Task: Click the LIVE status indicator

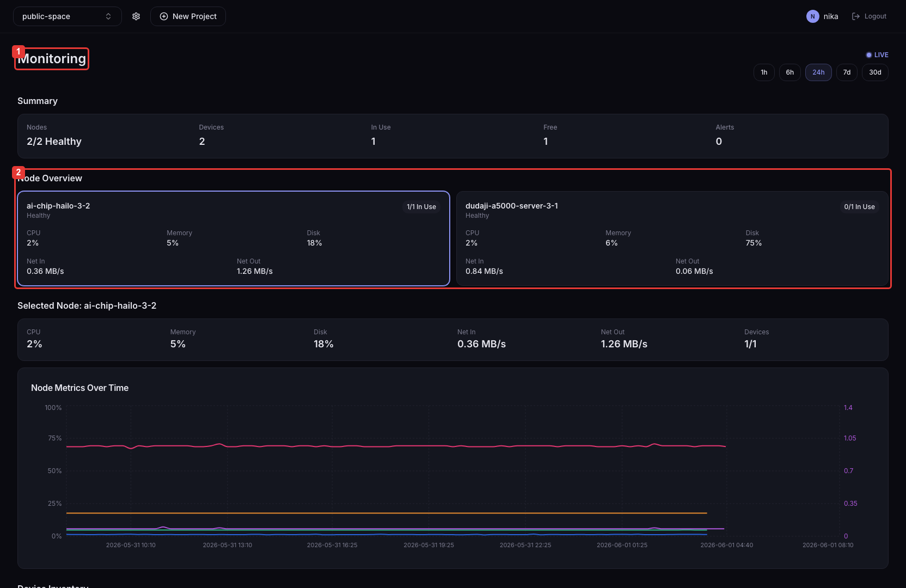Action: coord(877,55)
